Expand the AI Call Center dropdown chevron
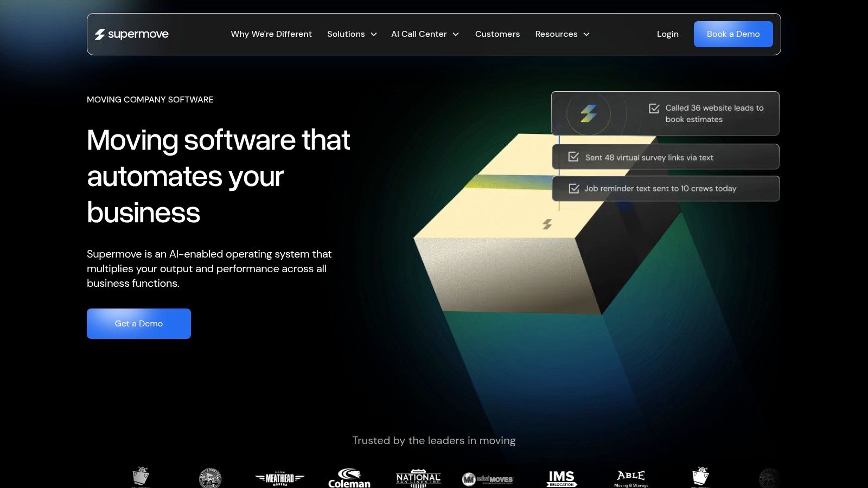Image resolution: width=868 pixels, height=488 pixels. click(456, 34)
